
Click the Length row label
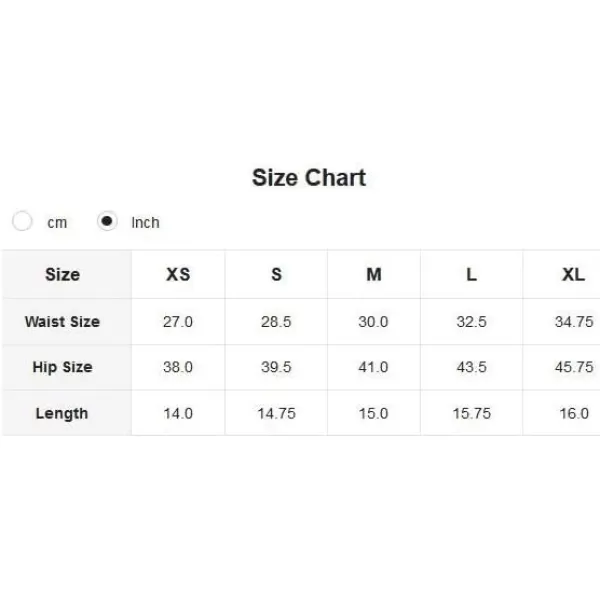click(x=62, y=414)
